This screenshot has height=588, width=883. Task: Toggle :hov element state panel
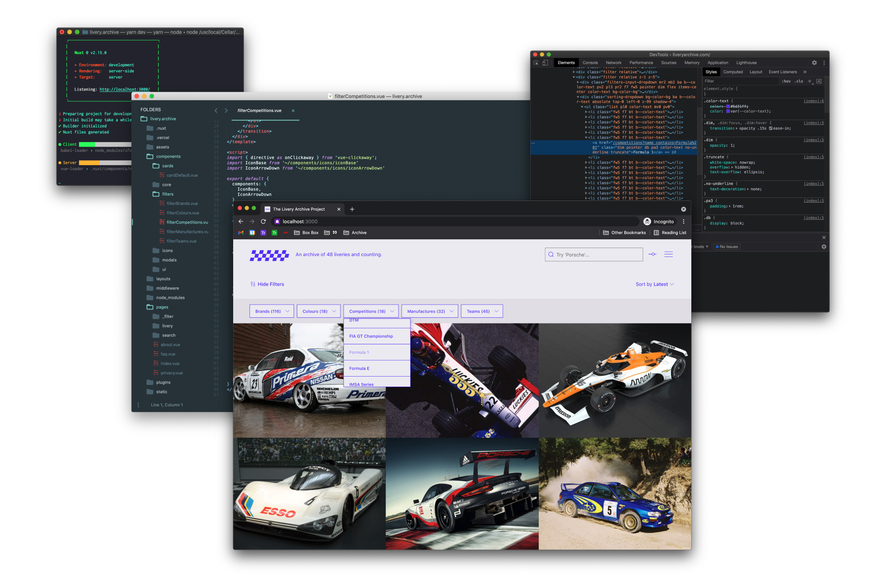click(786, 81)
